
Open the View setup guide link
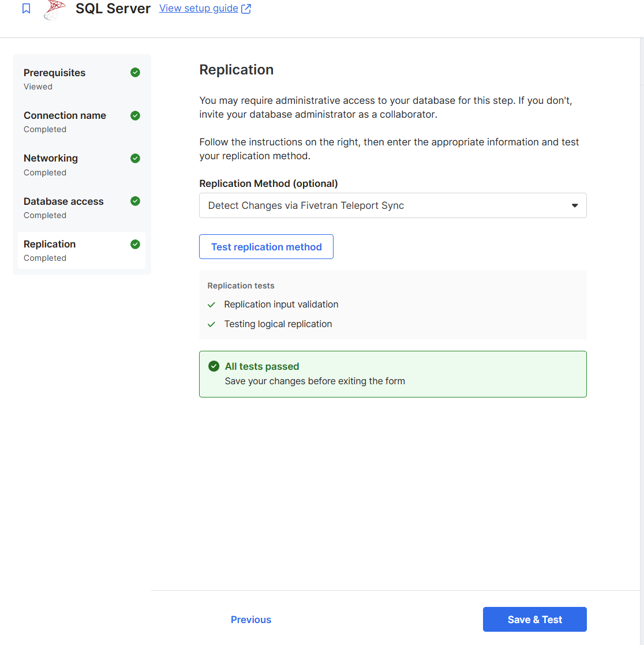(199, 8)
